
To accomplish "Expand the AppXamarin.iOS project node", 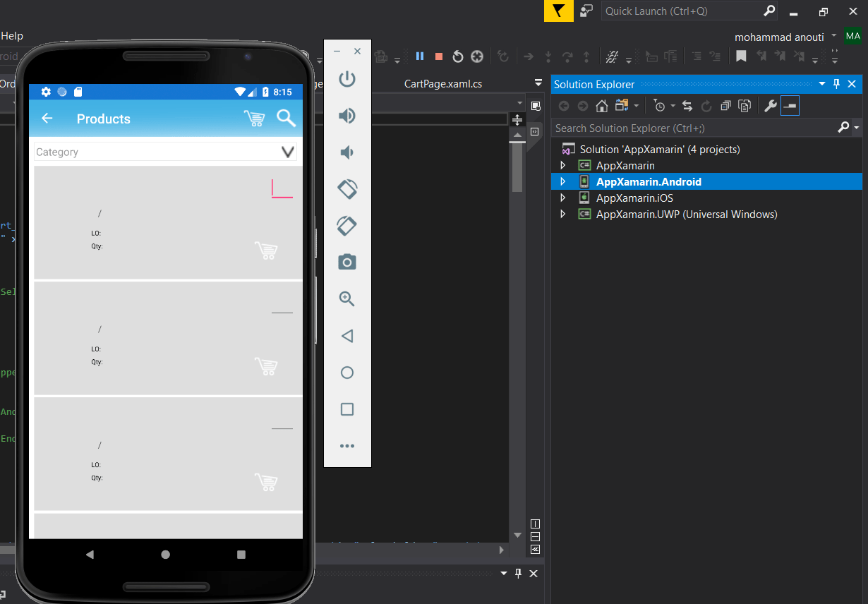I will coord(563,198).
